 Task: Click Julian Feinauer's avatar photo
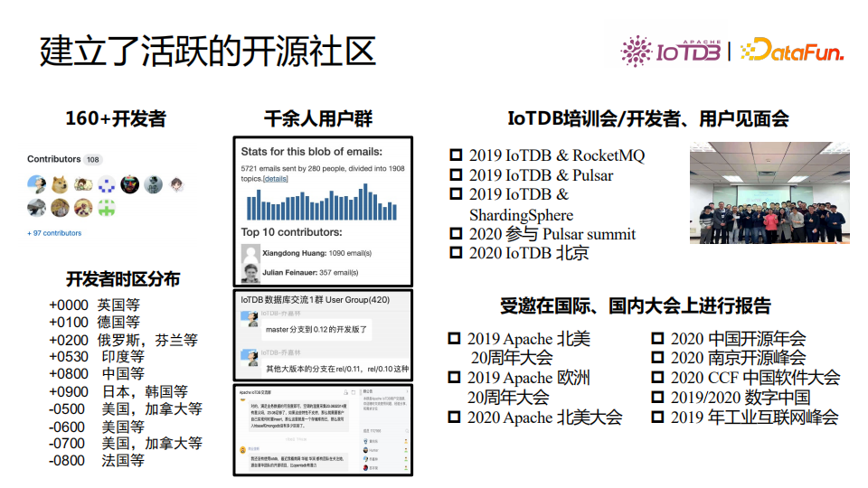(x=250, y=273)
